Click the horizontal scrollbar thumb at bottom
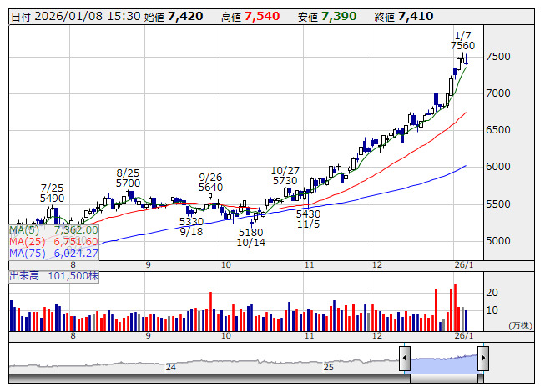Viewport: 545px width, 392px height. pyautogui.click(x=444, y=379)
